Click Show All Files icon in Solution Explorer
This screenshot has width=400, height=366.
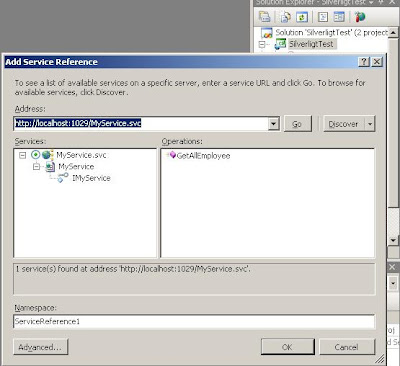[x=285, y=17]
